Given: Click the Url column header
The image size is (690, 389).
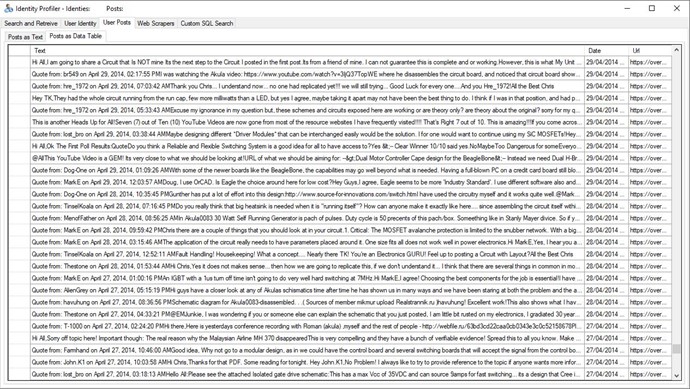Looking at the screenshot, I should (x=650, y=51).
